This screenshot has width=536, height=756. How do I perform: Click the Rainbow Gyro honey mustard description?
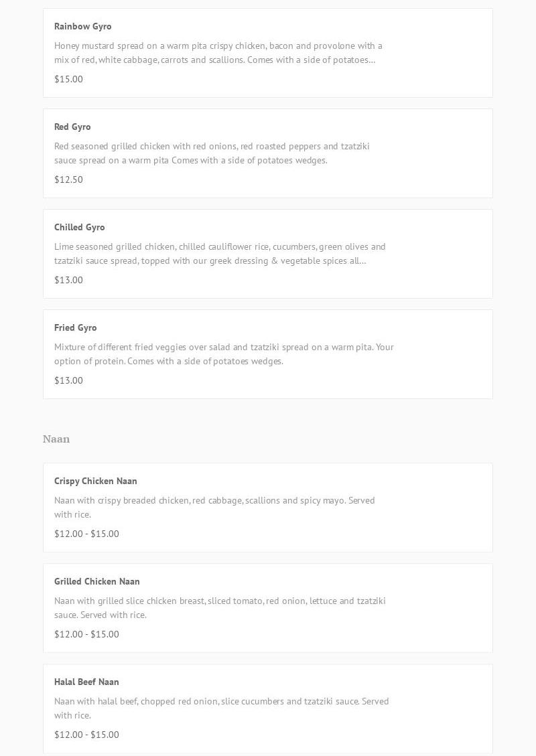point(218,53)
